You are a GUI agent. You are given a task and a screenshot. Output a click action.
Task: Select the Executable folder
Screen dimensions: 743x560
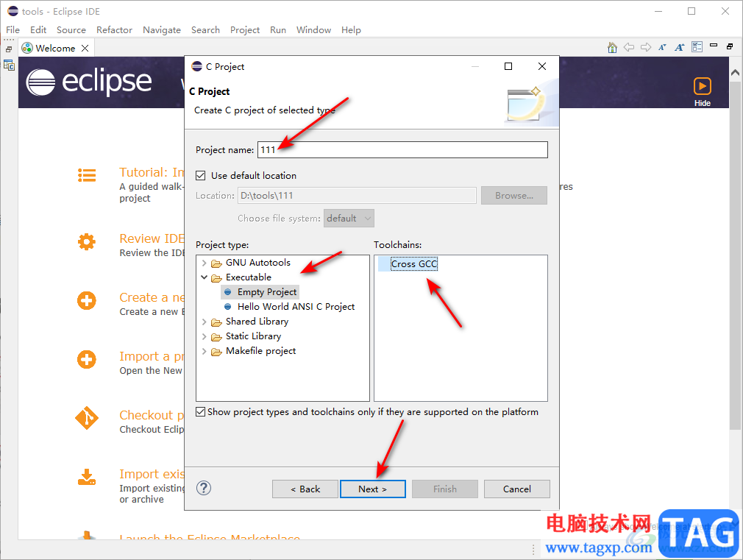click(x=249, y=277)
